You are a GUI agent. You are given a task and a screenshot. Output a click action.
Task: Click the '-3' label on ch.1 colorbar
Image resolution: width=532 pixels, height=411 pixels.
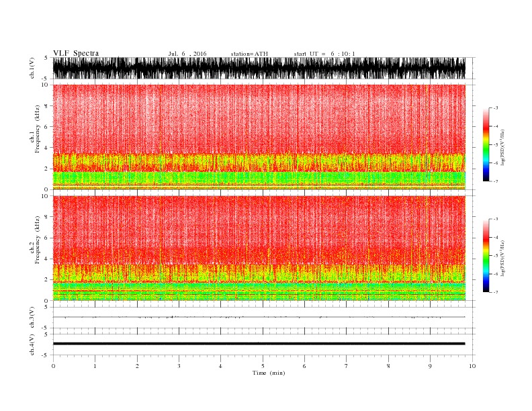(495, 108)
